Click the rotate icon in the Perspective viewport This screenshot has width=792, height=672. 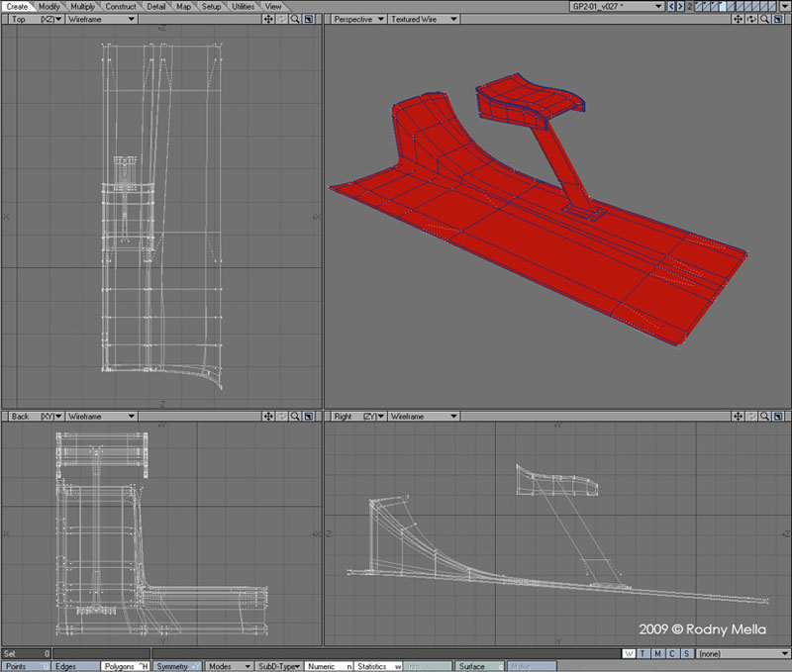pos(752,19)
